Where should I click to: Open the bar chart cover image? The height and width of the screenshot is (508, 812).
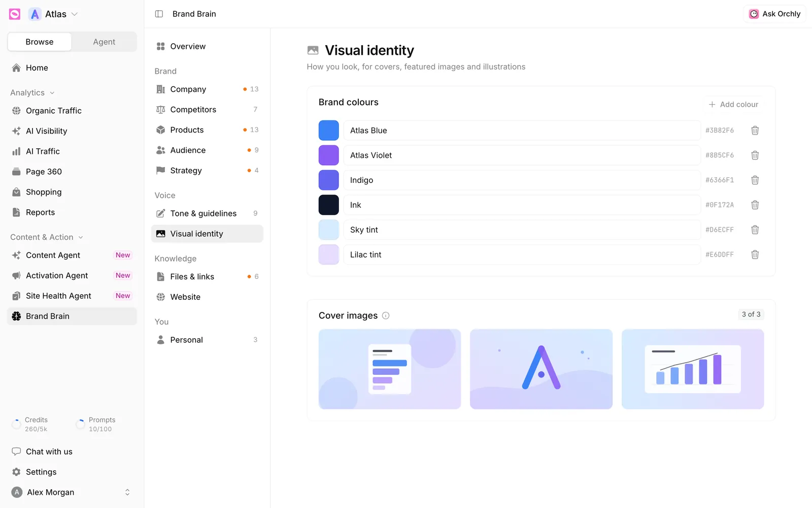pos(693,369)
